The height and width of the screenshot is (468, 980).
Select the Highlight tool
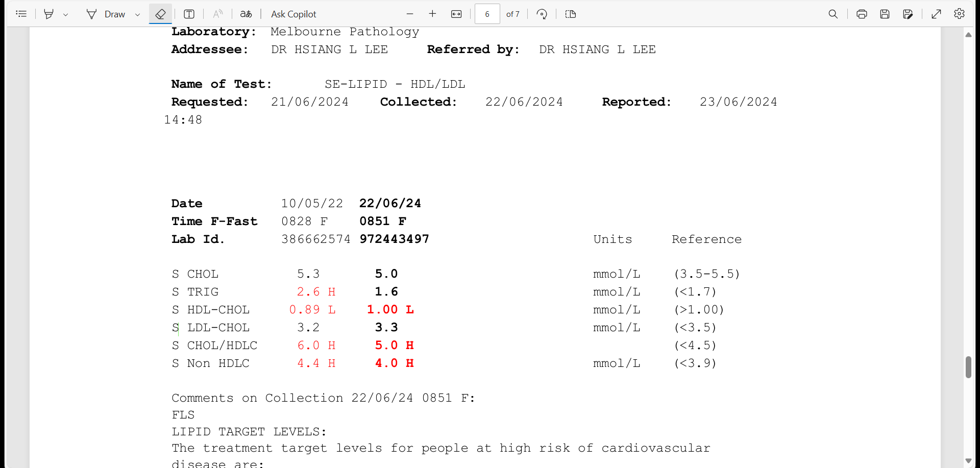click(x=49, y=14)
